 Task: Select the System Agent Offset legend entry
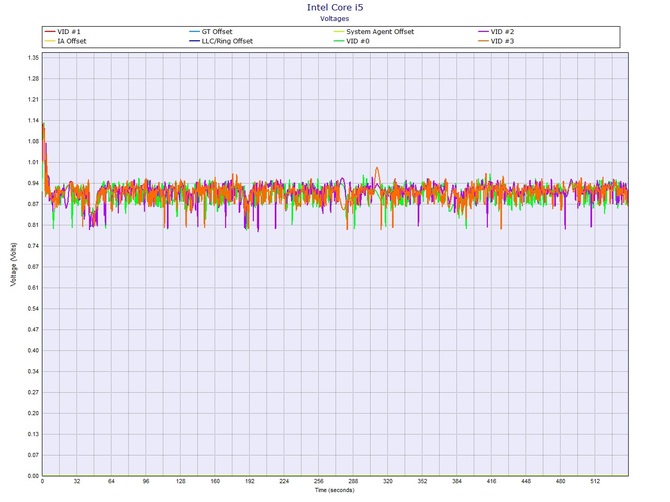click(x=374, y=32)
